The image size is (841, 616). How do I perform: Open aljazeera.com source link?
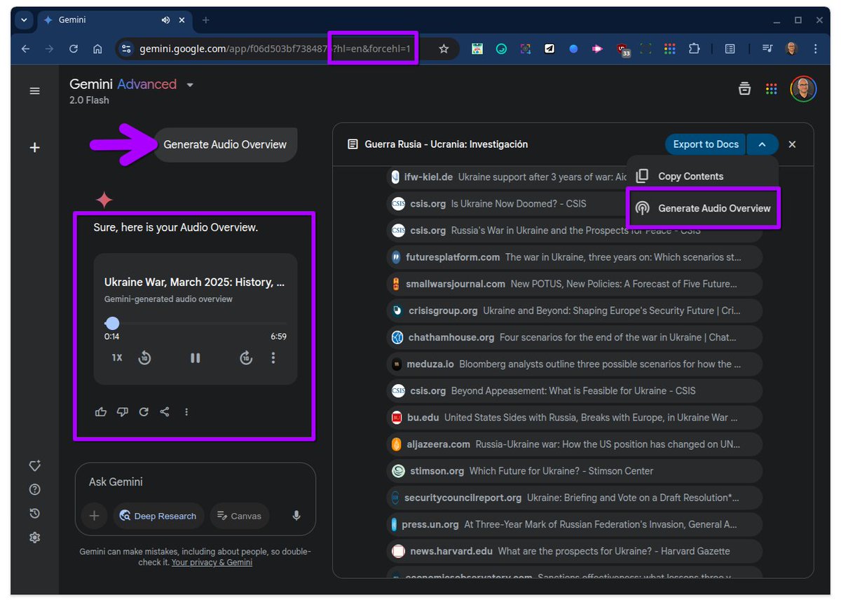[x=575, y=444]
